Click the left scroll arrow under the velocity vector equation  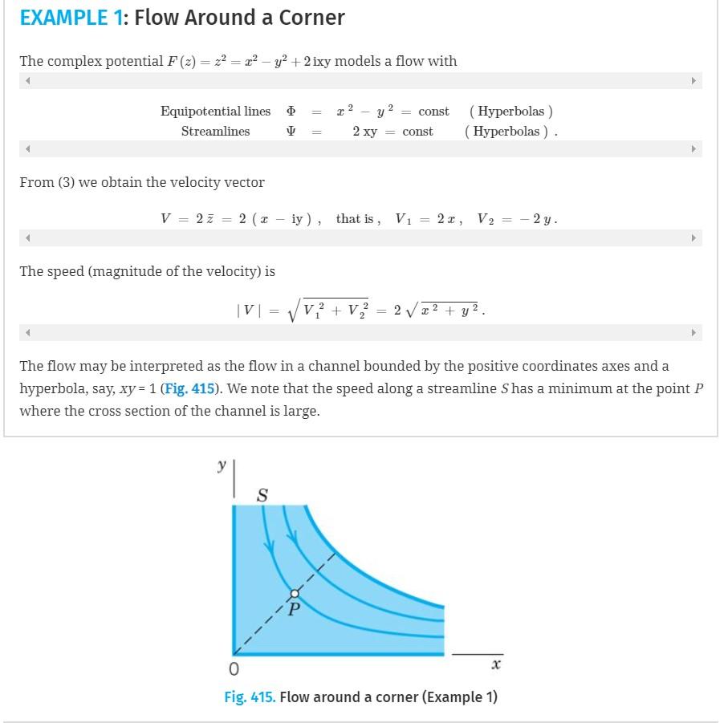tap(26, 238)
